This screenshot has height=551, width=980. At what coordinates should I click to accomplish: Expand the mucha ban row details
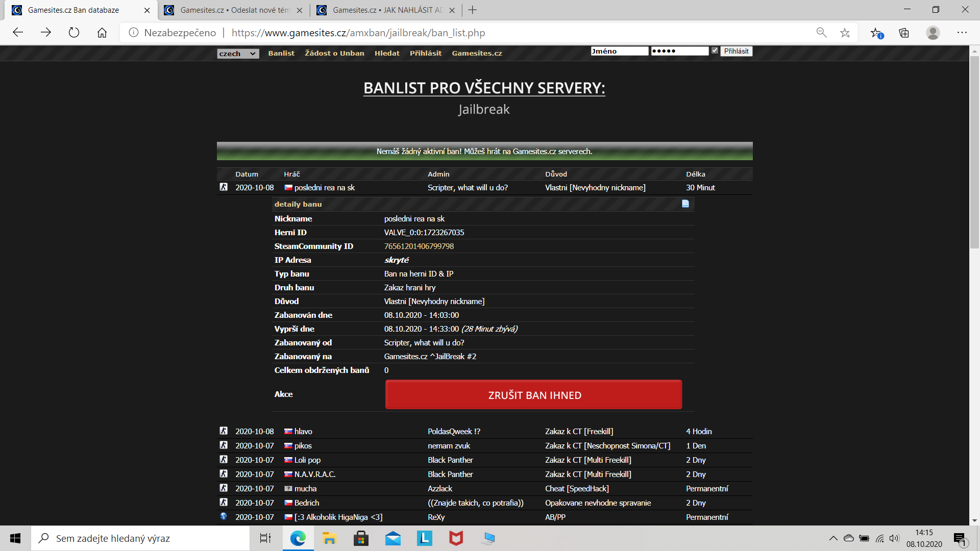click(x=305, y=488)
